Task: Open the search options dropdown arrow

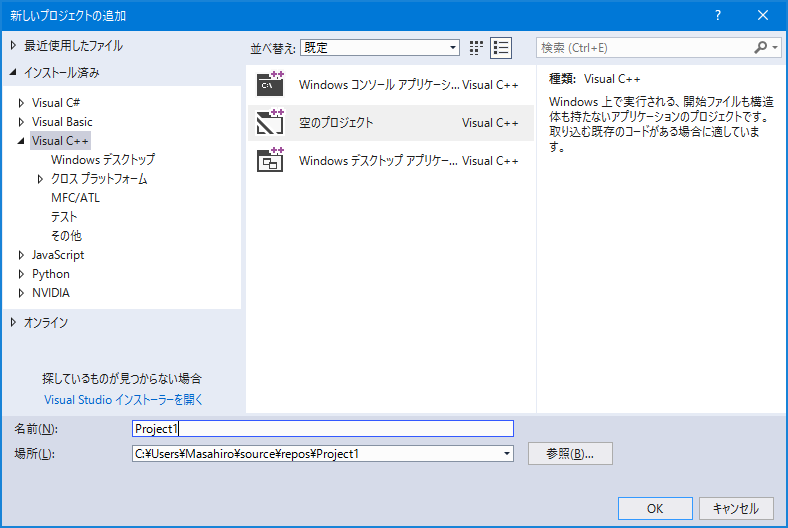Action: [775, 48]
